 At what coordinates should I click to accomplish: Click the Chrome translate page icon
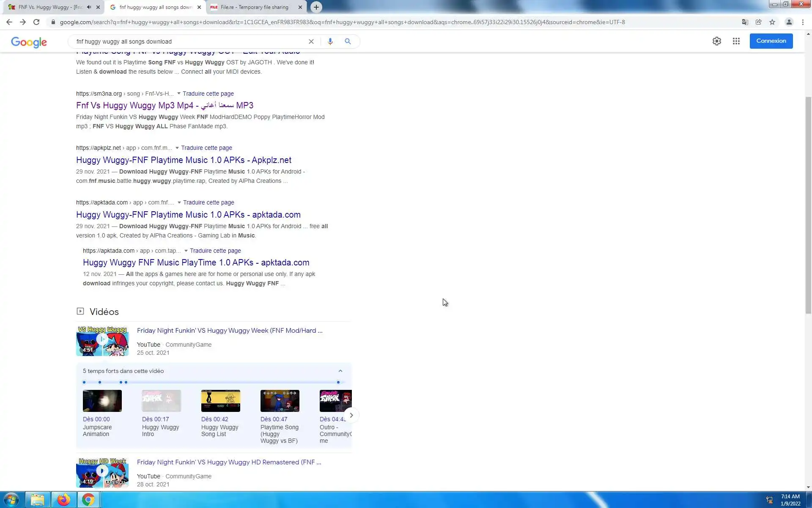745,22
